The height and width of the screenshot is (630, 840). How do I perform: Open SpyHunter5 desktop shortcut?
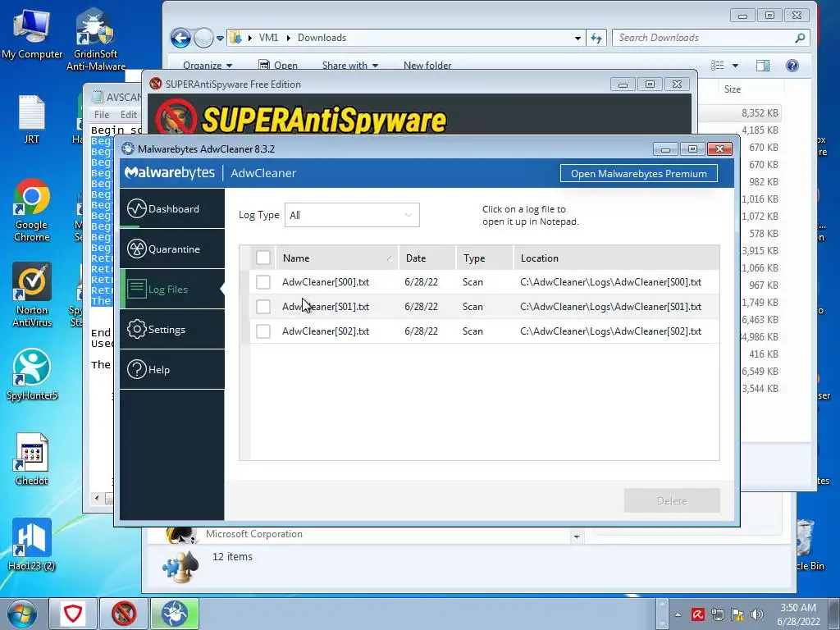(32, 374)
